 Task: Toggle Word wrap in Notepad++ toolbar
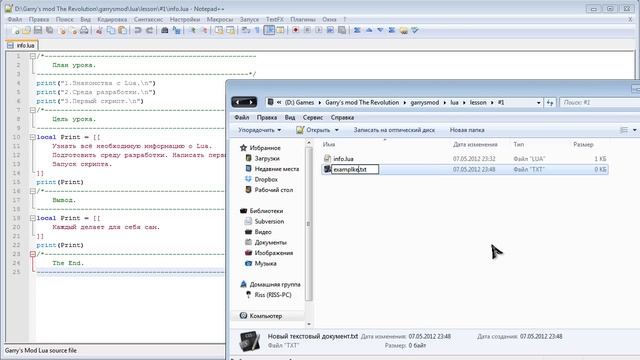click(x=246, y=30)
